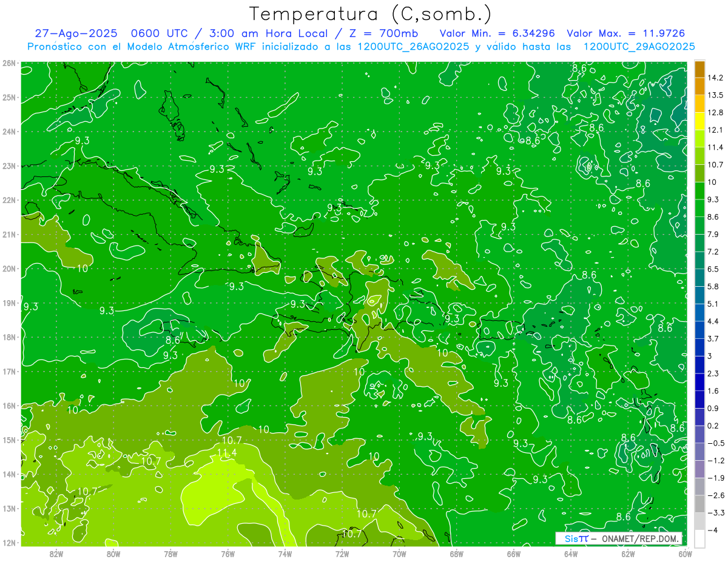Click the "15N" latitude axis label
This screenshot has width=728, height=562.
[8, 440]
